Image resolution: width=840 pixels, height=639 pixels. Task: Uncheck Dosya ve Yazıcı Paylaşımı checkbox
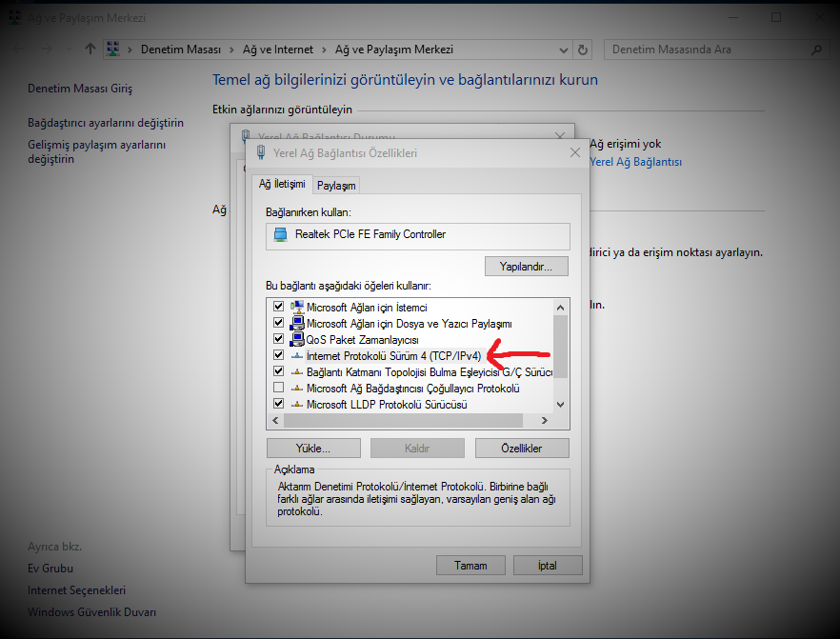(278, 323)
